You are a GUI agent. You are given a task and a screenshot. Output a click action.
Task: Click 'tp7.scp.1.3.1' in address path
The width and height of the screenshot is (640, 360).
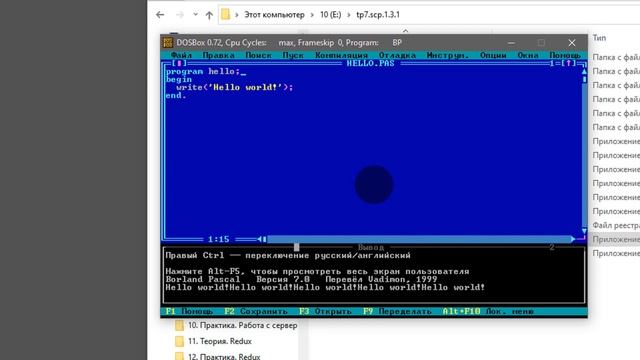pos(378,15)
